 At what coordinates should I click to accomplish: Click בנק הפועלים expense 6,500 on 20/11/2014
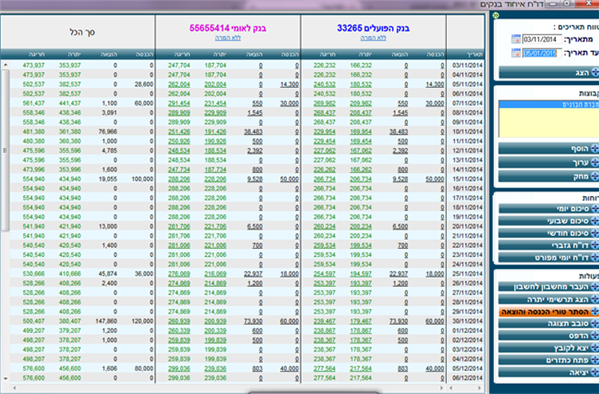[400, 226]
